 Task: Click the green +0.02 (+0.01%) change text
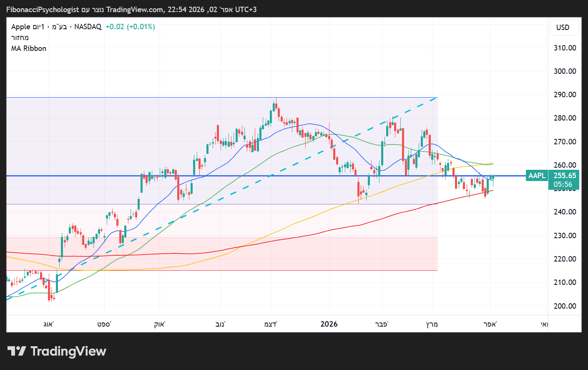point(130,27)
